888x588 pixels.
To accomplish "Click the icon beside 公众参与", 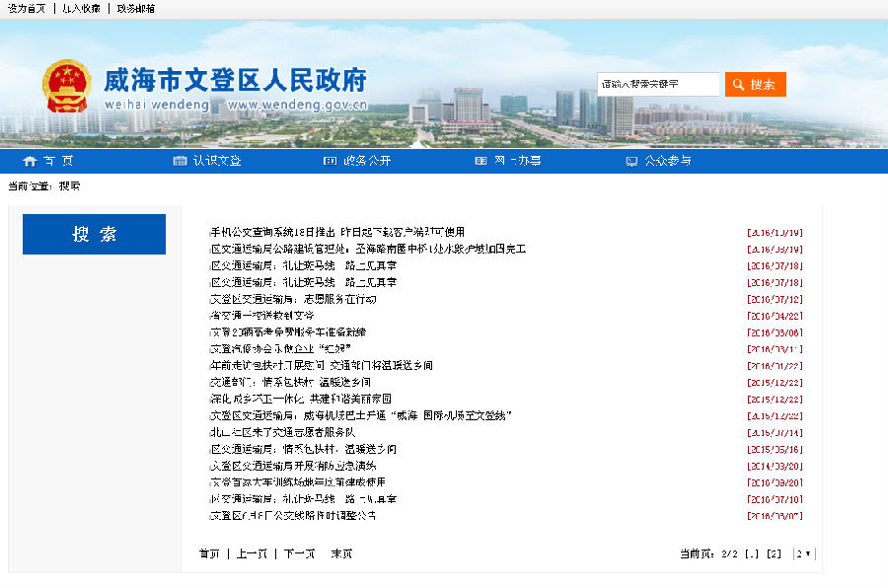I will tap(629, 160).
